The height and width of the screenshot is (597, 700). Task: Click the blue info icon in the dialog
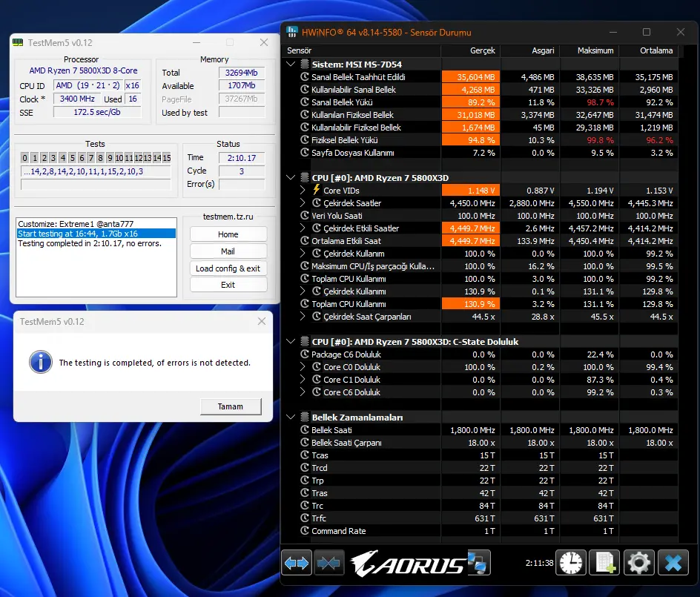41,362
